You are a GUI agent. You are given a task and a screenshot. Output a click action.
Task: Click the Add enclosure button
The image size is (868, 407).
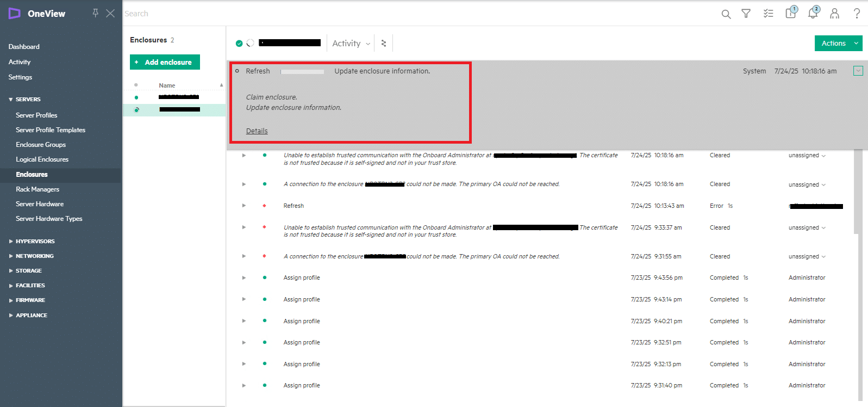(165, 62)
